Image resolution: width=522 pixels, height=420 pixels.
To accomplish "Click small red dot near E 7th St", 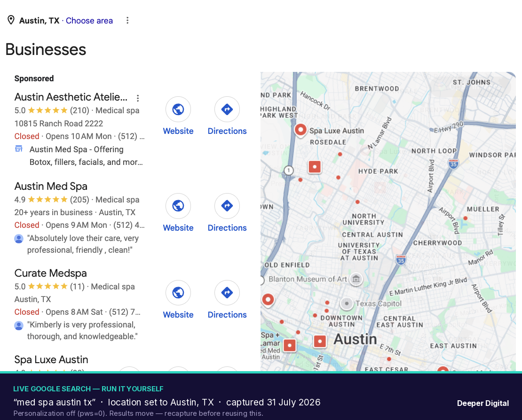I will pyautogui.click(x=389, y=359).
